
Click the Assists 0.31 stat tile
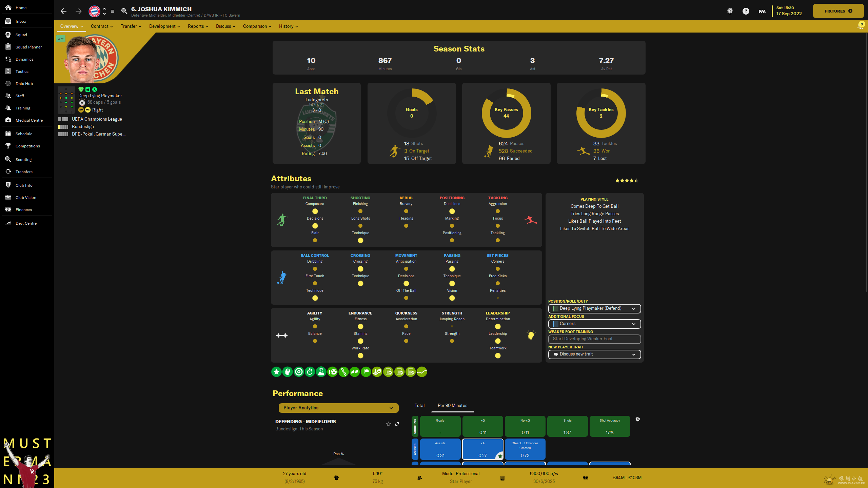440,449
